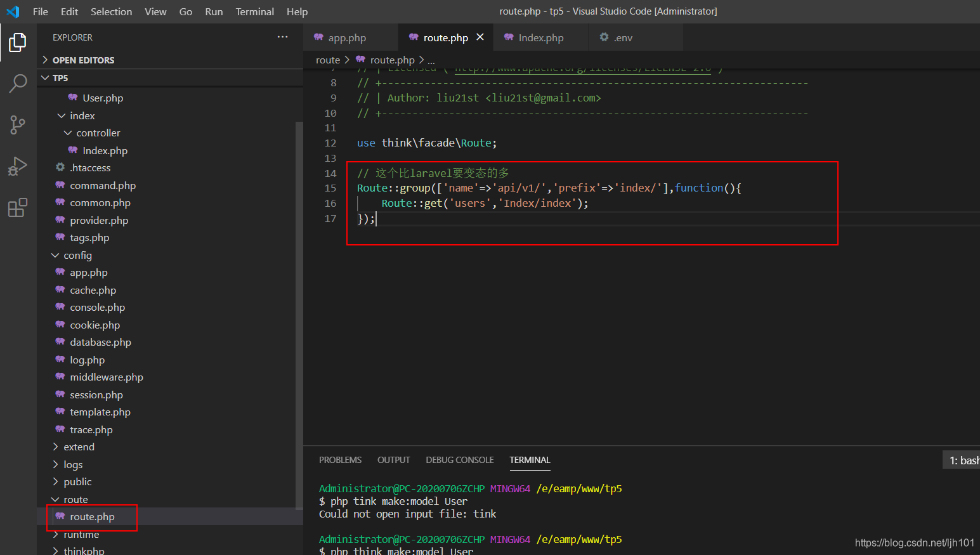980x555 pixels.
Task: Open Index.php in the explorer tree
Action: click(x=105, y=150)
